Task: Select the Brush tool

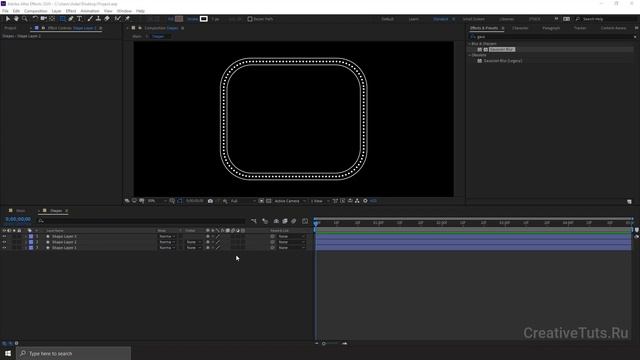Action: coord(90,19)
